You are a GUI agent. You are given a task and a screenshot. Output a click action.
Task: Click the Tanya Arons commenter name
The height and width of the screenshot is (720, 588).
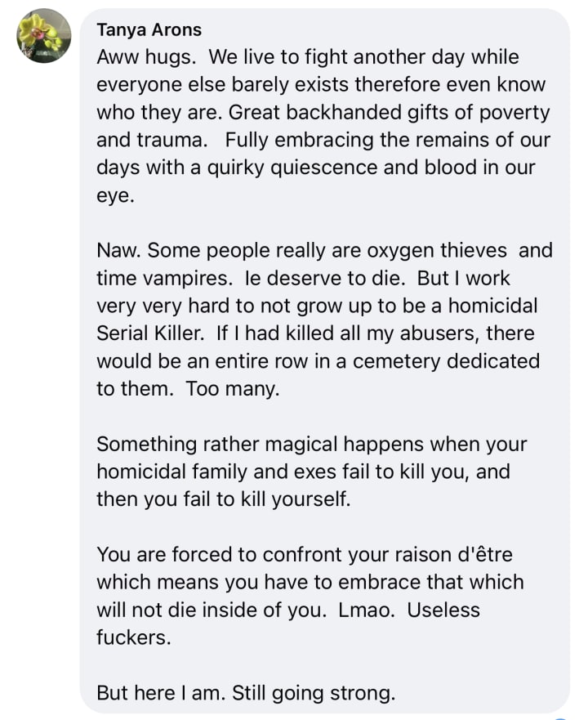coord(149,30)
